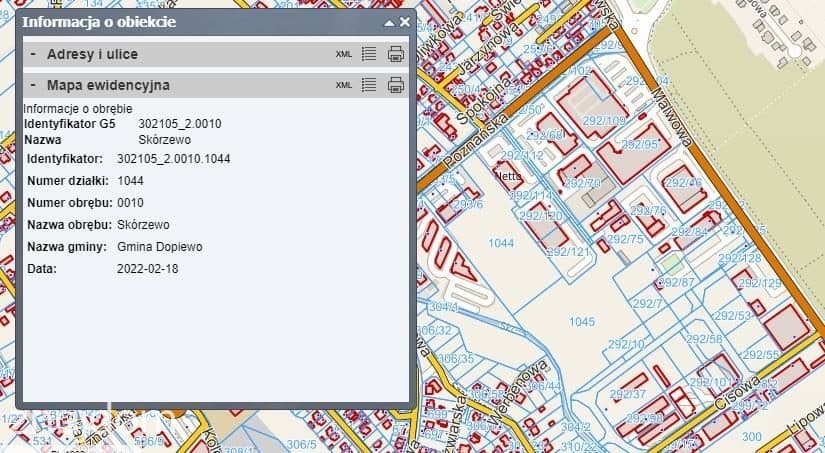This screenshot has height=453, width=825.
Task: Click the Poznańska street label
Action: [x=476, y=140]
